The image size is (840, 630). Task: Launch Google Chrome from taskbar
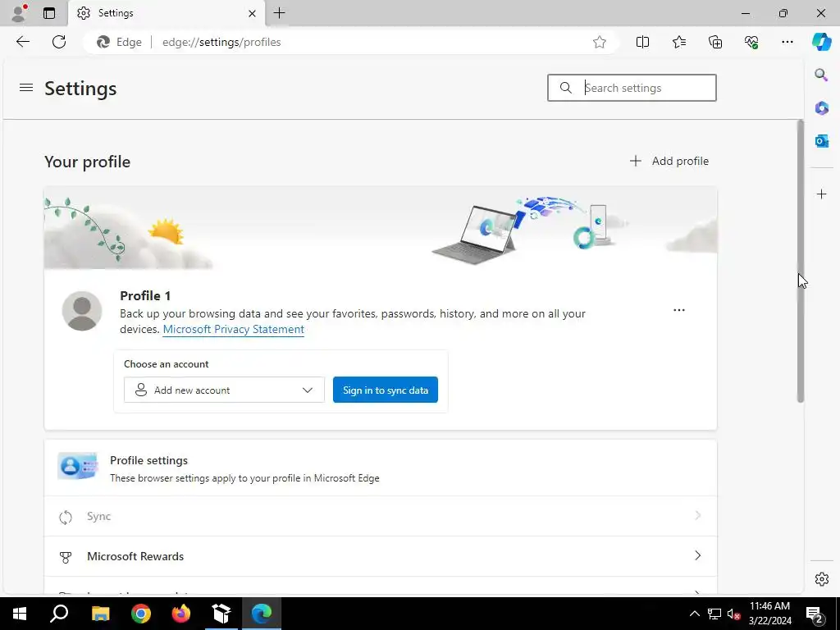click(141, 614)
